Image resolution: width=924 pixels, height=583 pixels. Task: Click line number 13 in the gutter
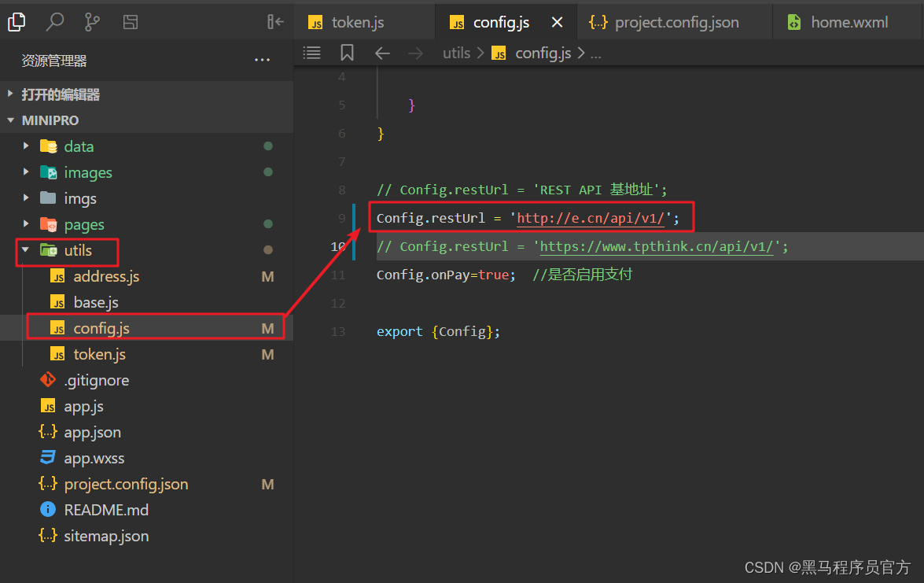coord(338,331)
